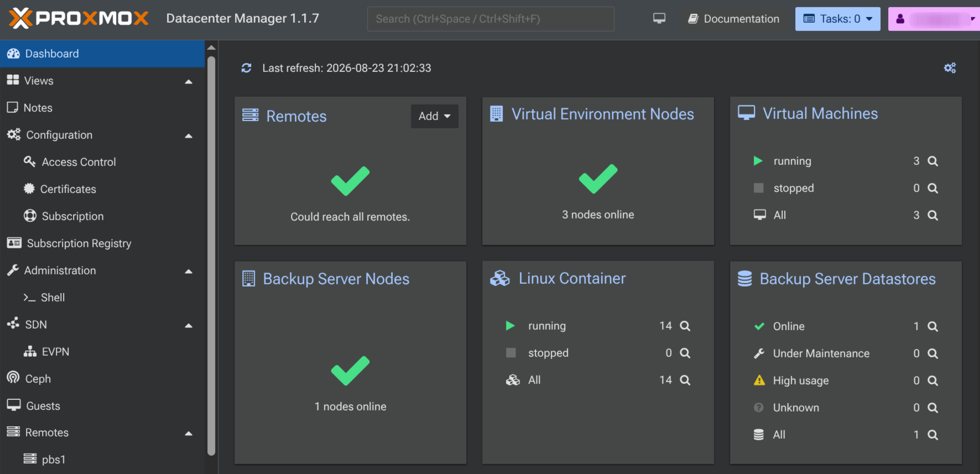This screenshot has width=980, height=474.
Task: Open Subscription Registry
Action: click(x=102, y=243)
